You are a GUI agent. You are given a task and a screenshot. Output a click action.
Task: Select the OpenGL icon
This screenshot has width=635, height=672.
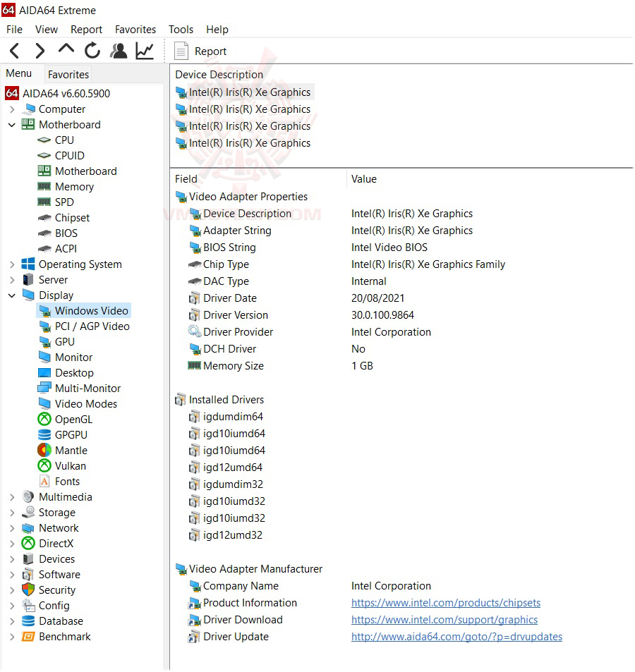point(44,419)
